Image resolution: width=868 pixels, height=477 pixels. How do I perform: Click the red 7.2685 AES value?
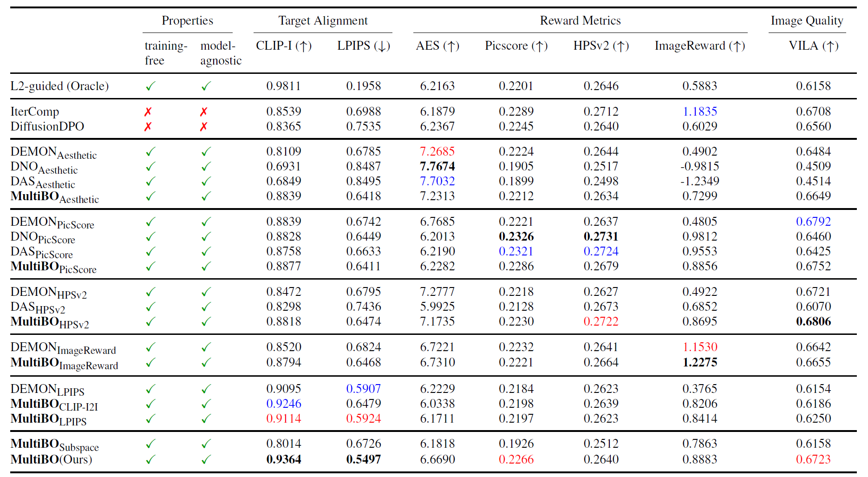pyautogui.click(x=437, y=151)
